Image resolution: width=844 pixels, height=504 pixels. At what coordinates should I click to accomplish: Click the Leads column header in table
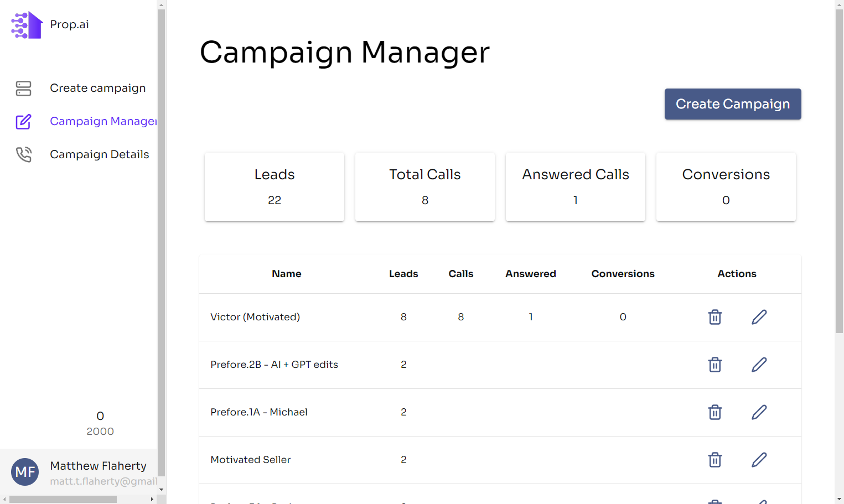(x=403, y=274)
